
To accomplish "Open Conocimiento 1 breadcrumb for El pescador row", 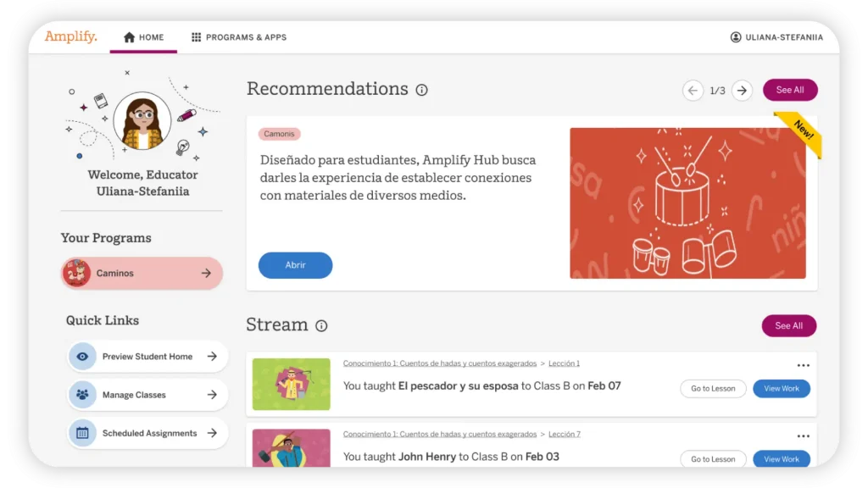I will click(x=440, y=363).
